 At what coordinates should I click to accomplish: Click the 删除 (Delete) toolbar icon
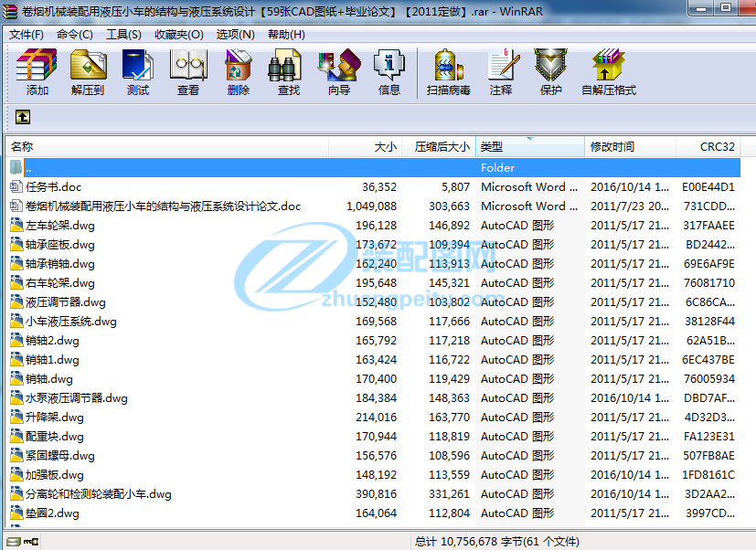click(239, 71)
